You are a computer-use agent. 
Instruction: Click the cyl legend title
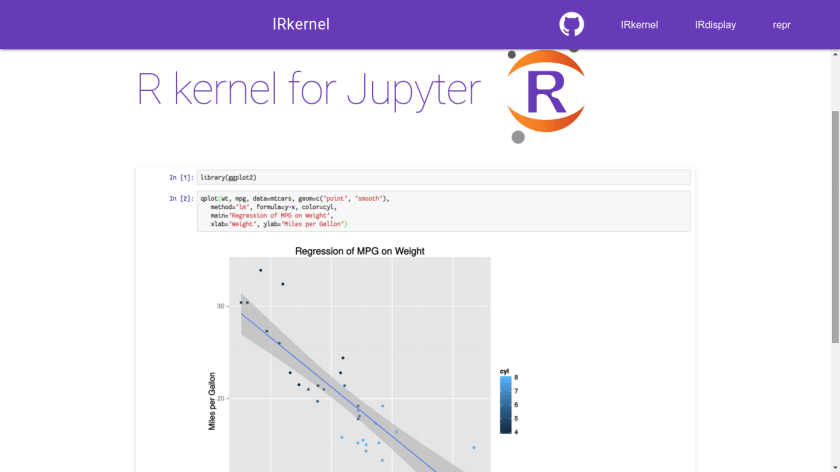[504, 371]
